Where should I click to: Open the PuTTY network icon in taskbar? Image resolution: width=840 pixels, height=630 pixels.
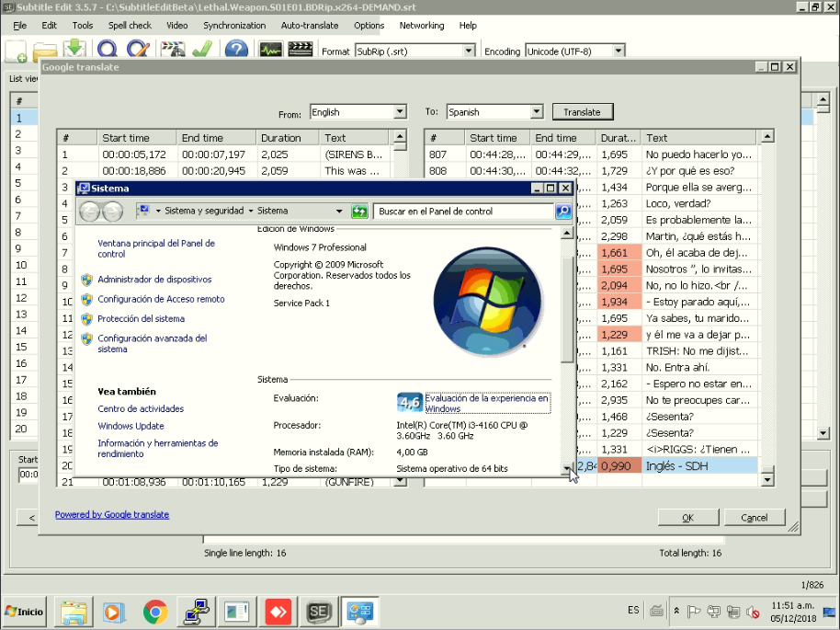pyautogui.click(x=196, y=612)
